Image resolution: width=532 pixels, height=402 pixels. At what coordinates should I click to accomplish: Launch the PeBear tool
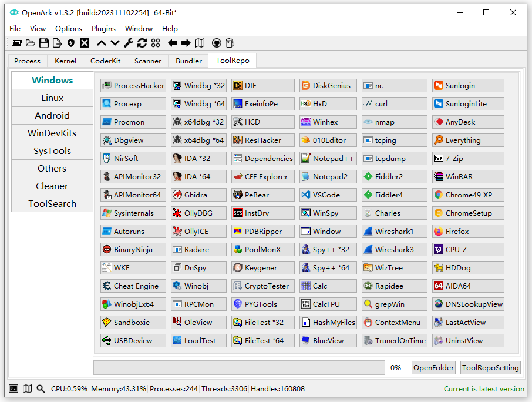click(x=263, y=195)
